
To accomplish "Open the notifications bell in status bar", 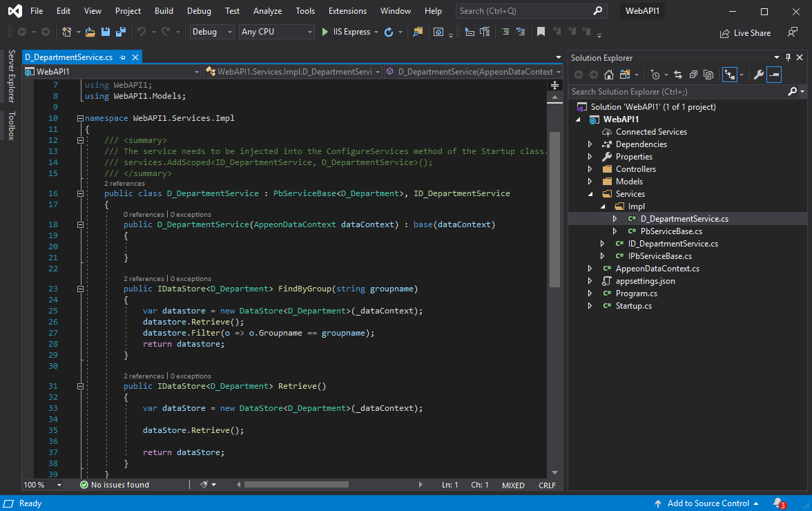I will click(x=779, y=503).
